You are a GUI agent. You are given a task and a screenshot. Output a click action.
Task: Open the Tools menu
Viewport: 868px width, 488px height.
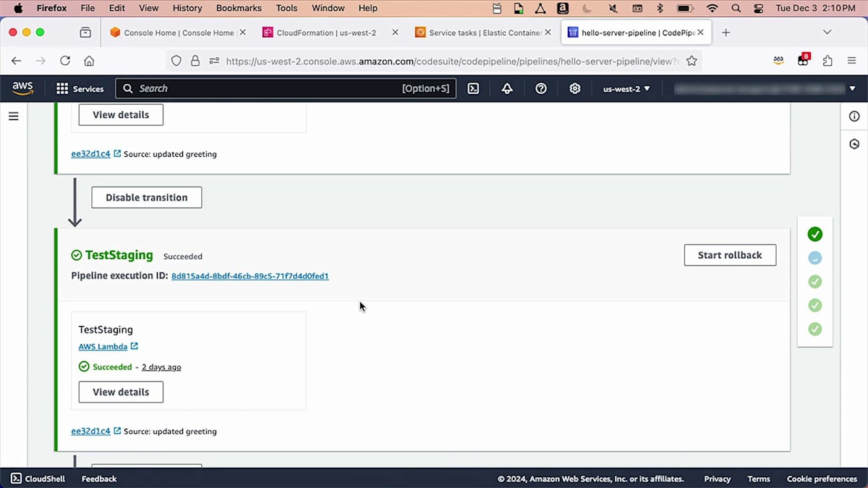coord(286,8)
